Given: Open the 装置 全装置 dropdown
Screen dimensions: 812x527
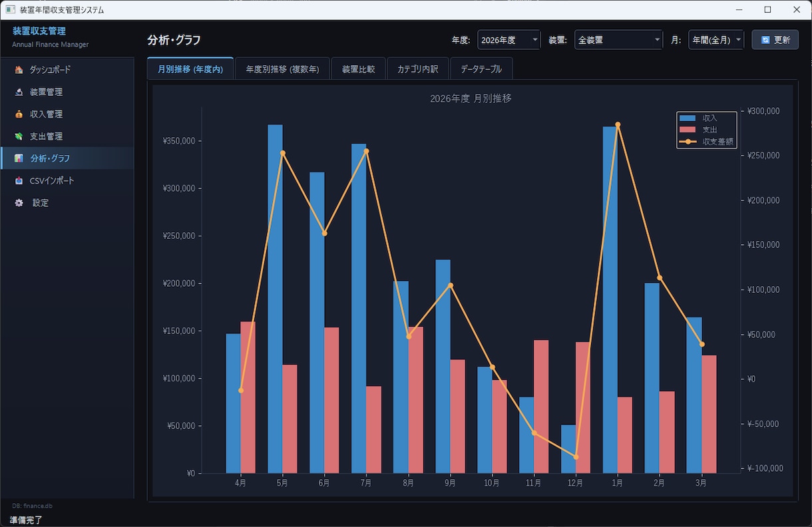Looking at the screenshot, I should [x=619, y=40].
